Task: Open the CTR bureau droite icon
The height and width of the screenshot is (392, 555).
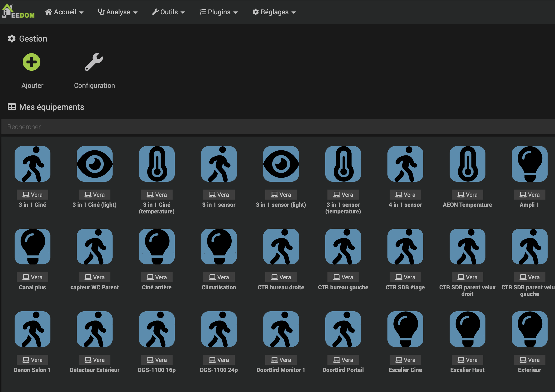Action: (281, 246)
